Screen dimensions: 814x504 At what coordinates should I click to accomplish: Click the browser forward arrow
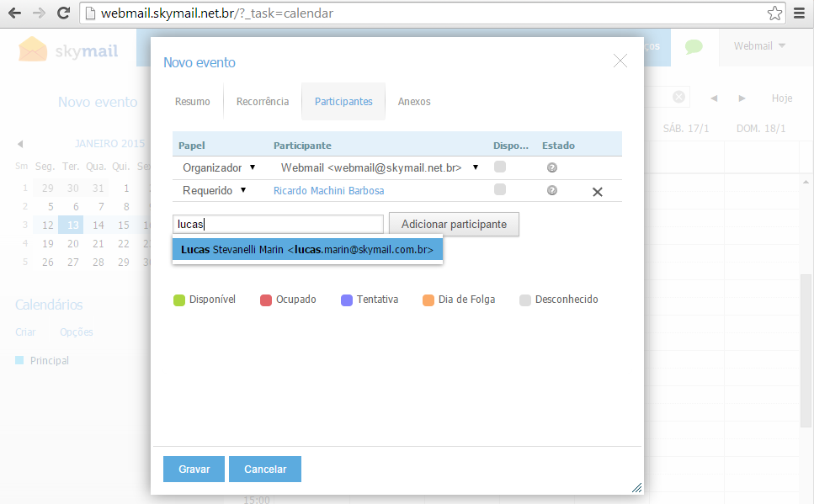point(39,13)
